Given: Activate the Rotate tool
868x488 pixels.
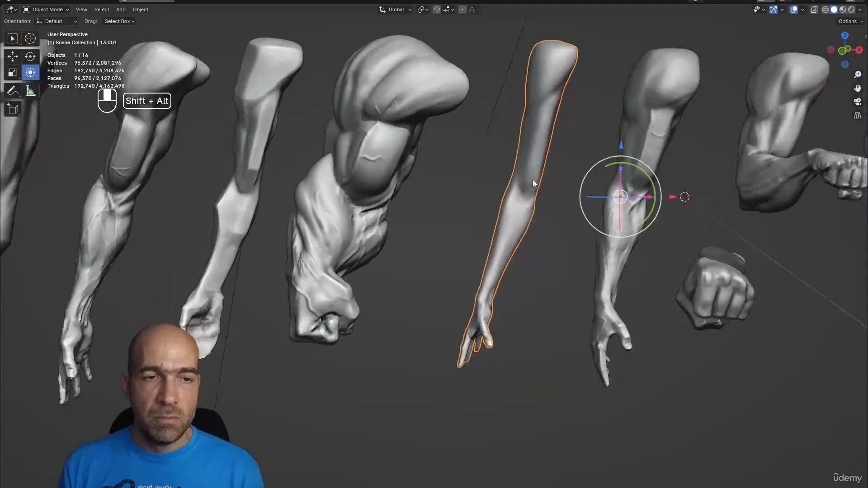Looking at the screenshot, I should point(30,56).
